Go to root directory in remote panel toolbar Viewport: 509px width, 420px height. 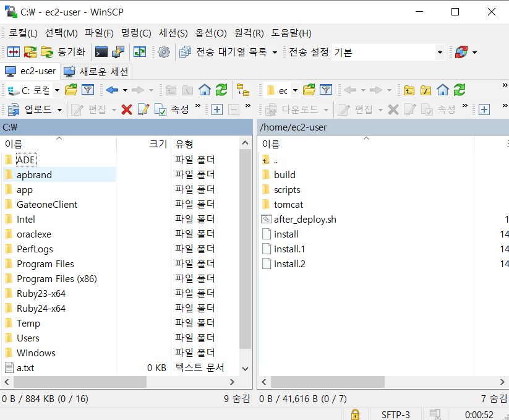tap(426, 90)
